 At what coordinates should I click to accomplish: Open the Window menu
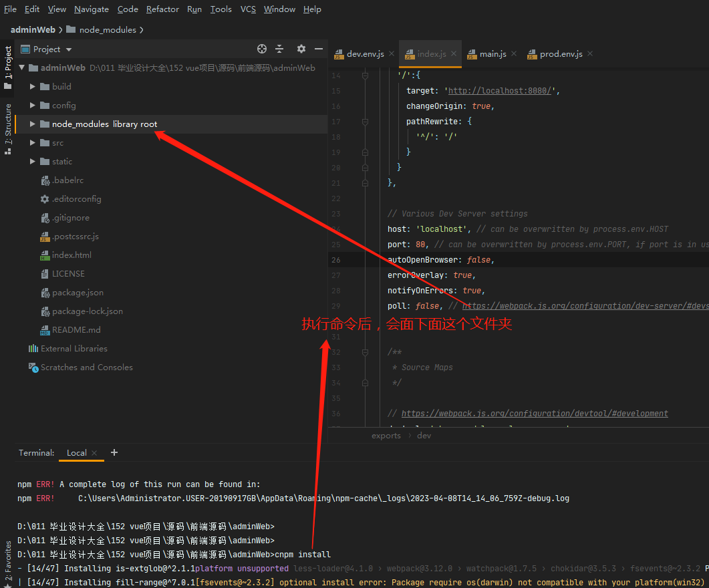279,9
